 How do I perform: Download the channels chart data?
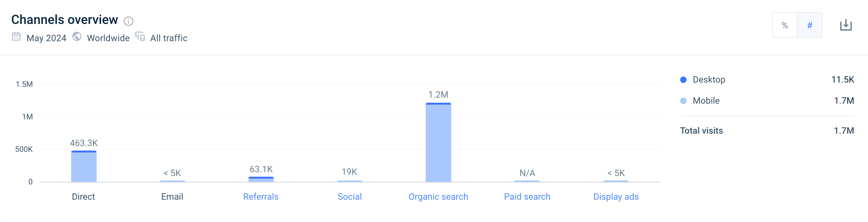[x=845, y=25]
